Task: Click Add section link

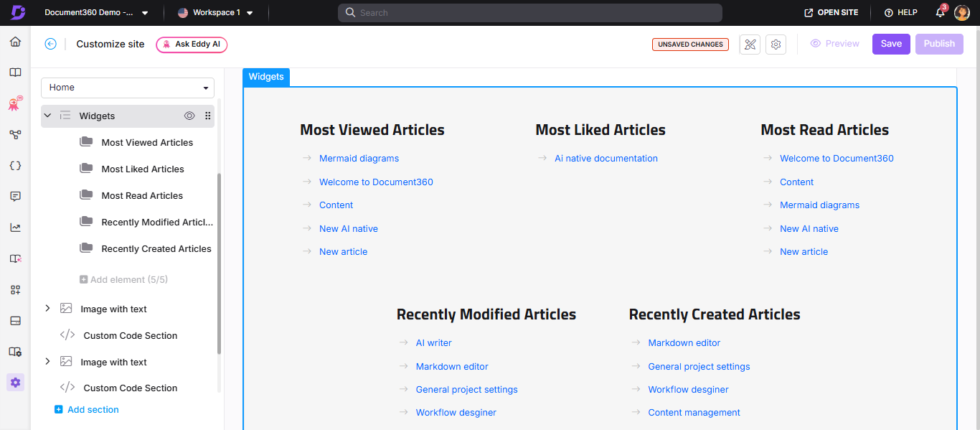Action: click(x=87, y=410)
